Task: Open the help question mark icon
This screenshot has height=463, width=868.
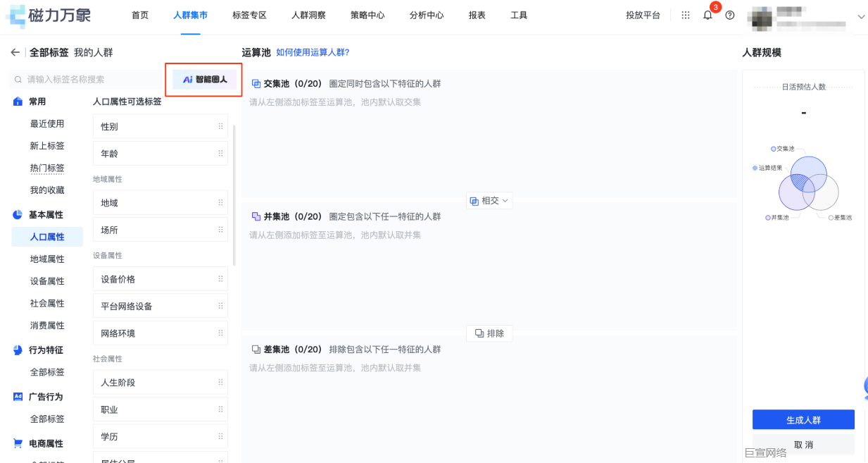Action: coord(730,16)
